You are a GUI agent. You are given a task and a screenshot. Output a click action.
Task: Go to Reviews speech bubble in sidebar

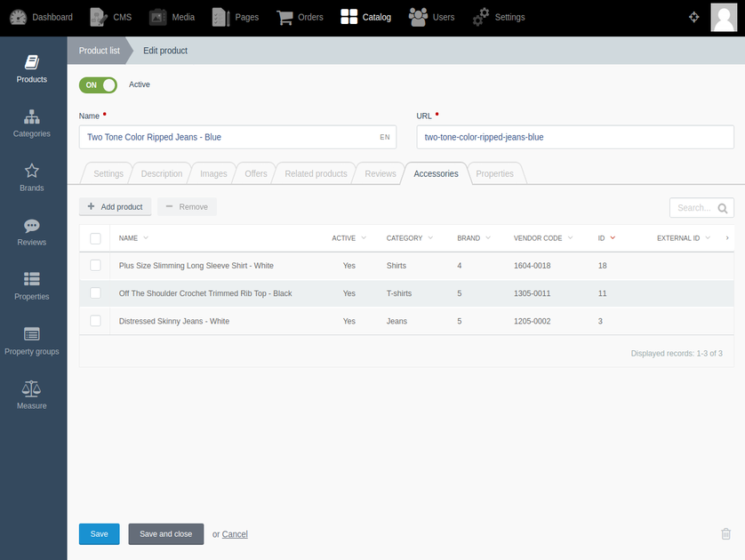point(32,225)
